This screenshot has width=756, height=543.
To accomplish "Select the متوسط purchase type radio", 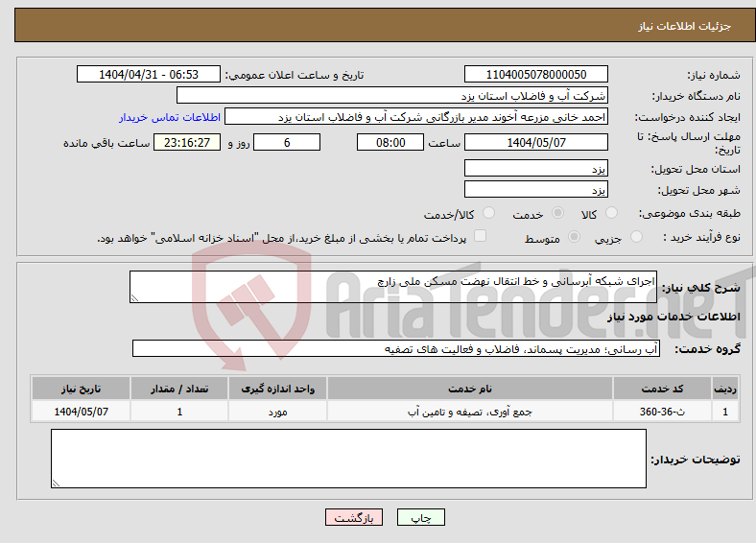I will point(575,237).
